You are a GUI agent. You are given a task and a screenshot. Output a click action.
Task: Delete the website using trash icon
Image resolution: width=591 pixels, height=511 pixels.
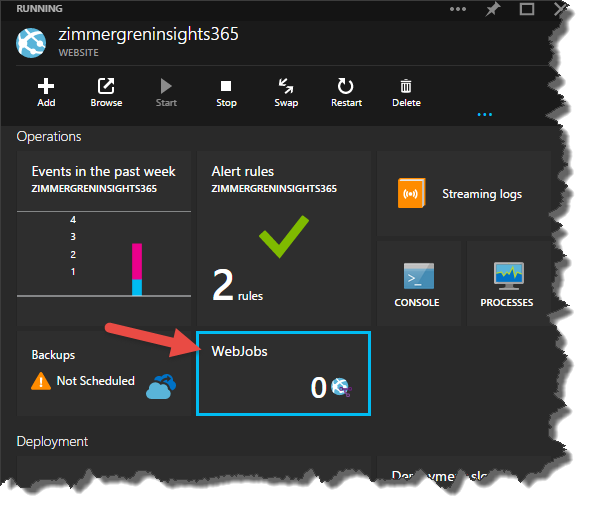(406, 86)
